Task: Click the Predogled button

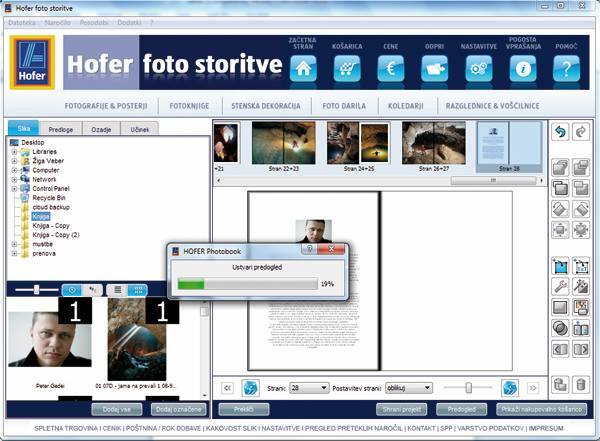Action: [461, 409]
